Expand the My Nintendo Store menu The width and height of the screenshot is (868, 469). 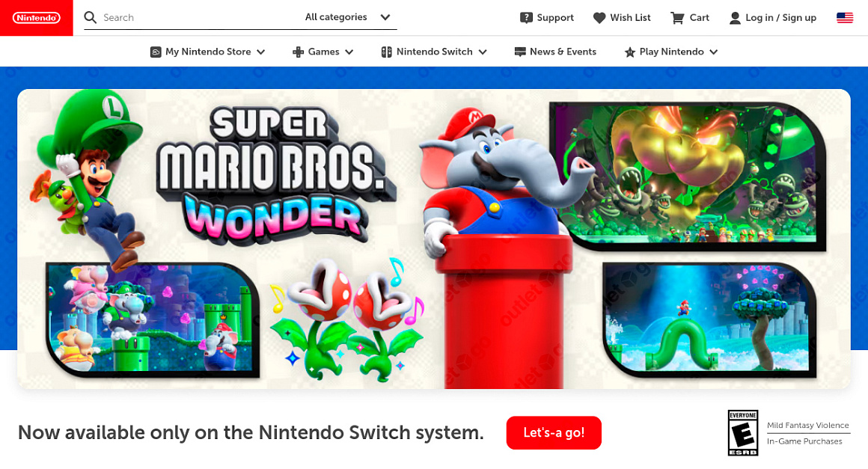point(207,52)
